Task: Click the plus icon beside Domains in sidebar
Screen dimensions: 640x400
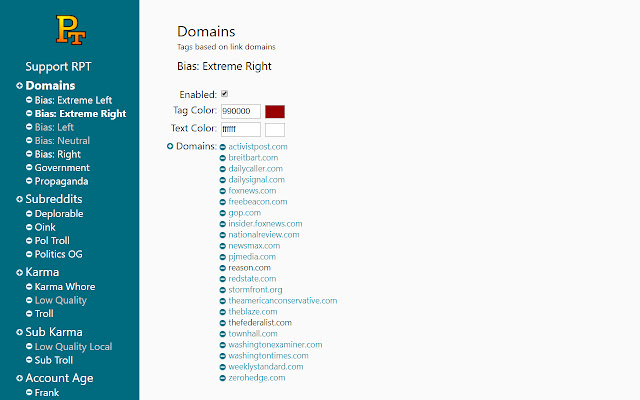Action: (19, 86)
